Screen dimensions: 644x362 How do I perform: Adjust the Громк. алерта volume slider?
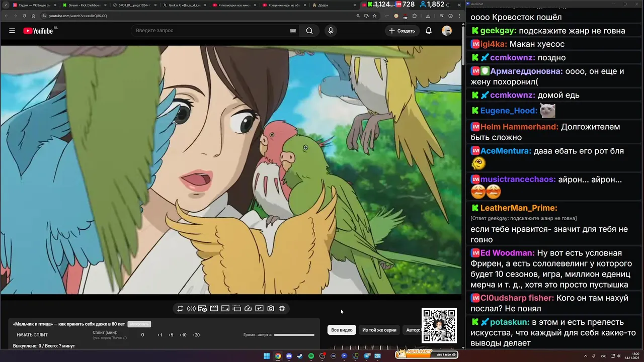294,335
